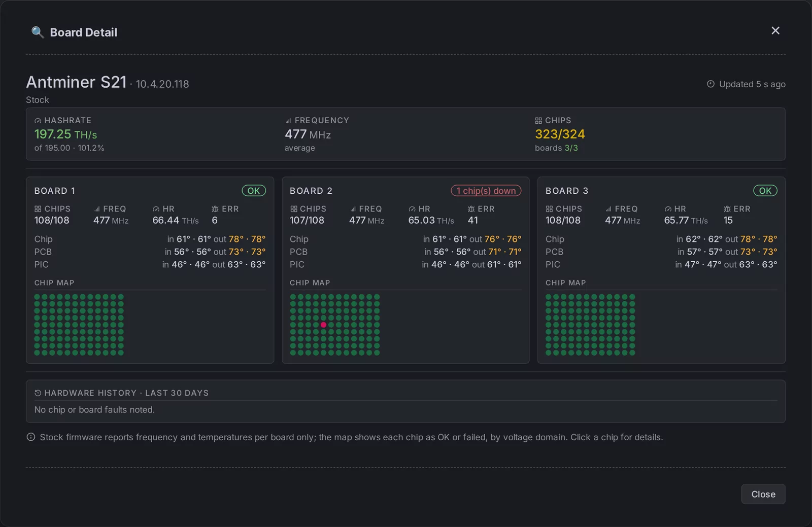Click the clock icon next to Updated
Image resolution: width=812 pixels, height=527 pixels.
tap(710, 84)
